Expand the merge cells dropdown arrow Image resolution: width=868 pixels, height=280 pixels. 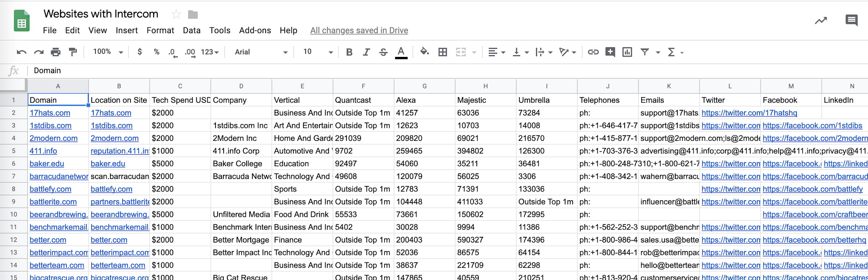(x=474, y=52)
